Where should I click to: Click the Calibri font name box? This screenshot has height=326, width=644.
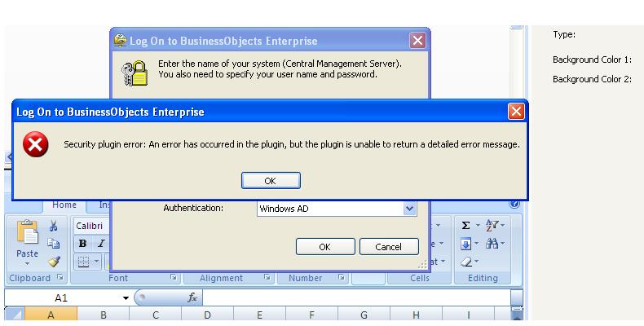tap(93, 226)
